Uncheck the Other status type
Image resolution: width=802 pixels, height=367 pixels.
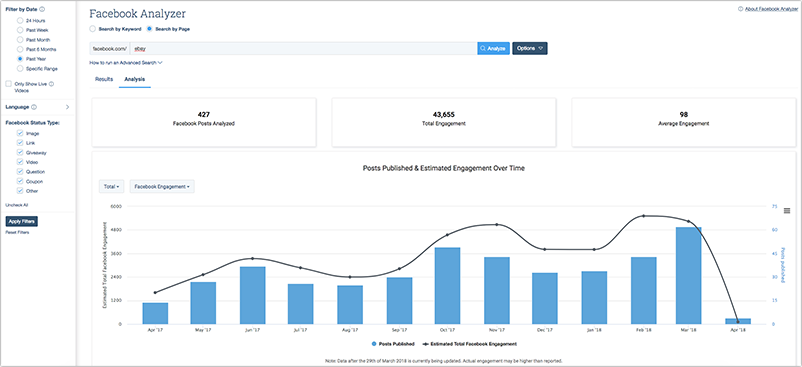[20, 191]
